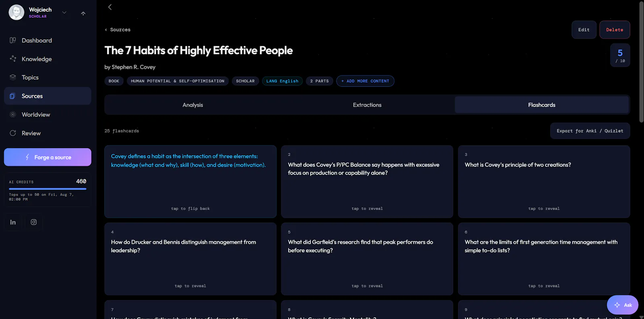
Task: Click the + ADD MORE CONTENT button
Action: pyautogui.click(x=365, y=81)
